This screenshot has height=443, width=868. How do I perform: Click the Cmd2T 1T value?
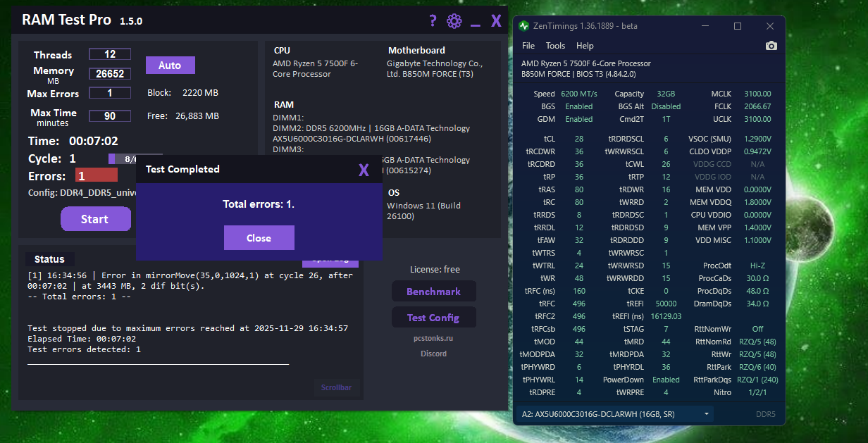[666, 119]
